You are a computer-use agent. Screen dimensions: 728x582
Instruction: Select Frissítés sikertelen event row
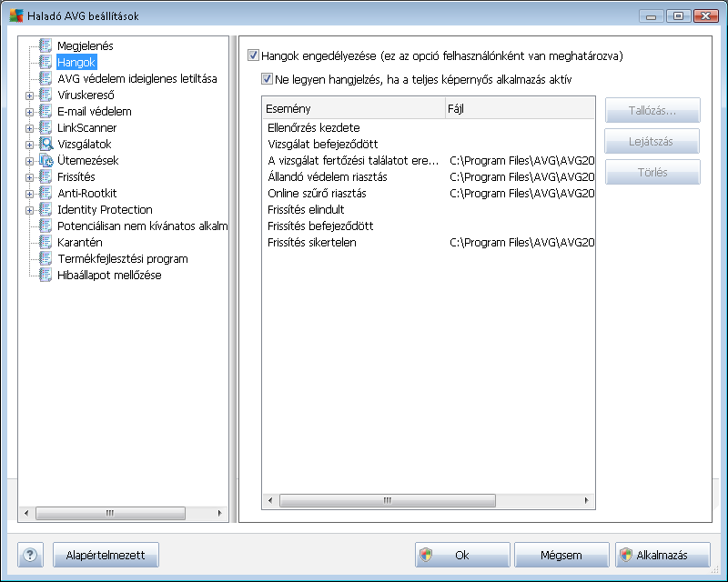pos(429,242)
